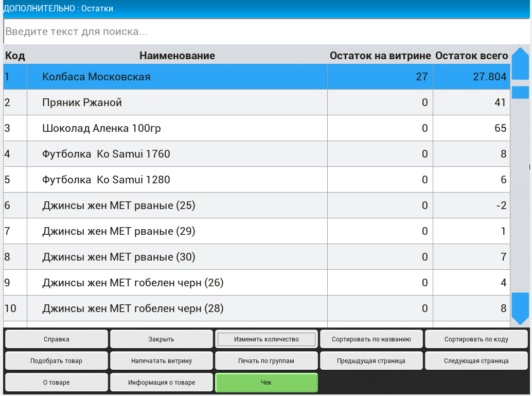Click the Остаток всего column header
The image size is (532, 396).
click(x=472, y=56)
